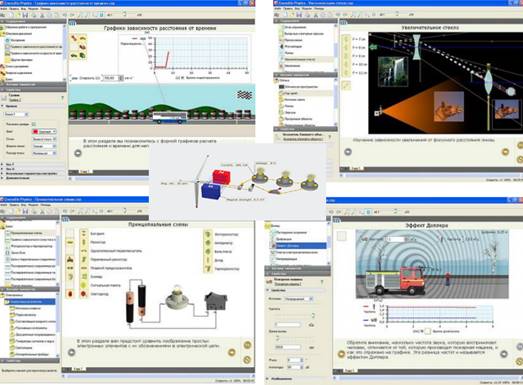Select the highlighted Doppler effect tree item
The height and width of the screenshot is (385, 523).
[299, 246]
